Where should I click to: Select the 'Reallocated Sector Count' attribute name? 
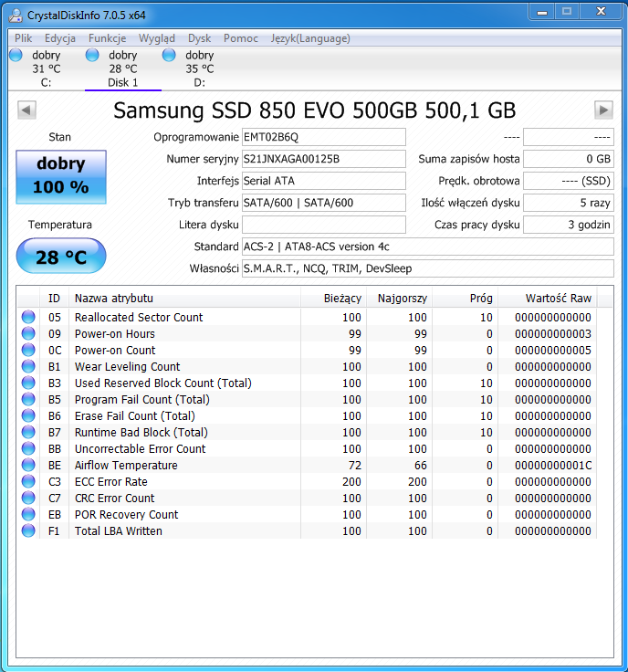point(139,318)
